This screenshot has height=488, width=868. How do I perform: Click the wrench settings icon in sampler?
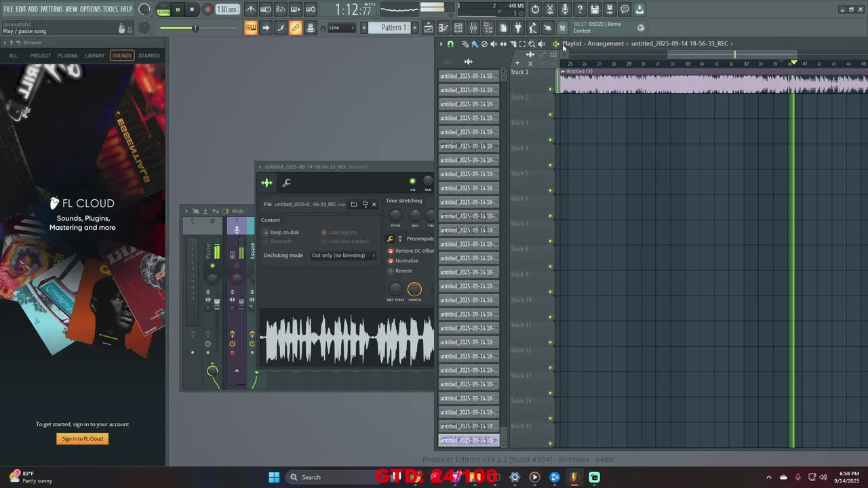coord(287,182)
